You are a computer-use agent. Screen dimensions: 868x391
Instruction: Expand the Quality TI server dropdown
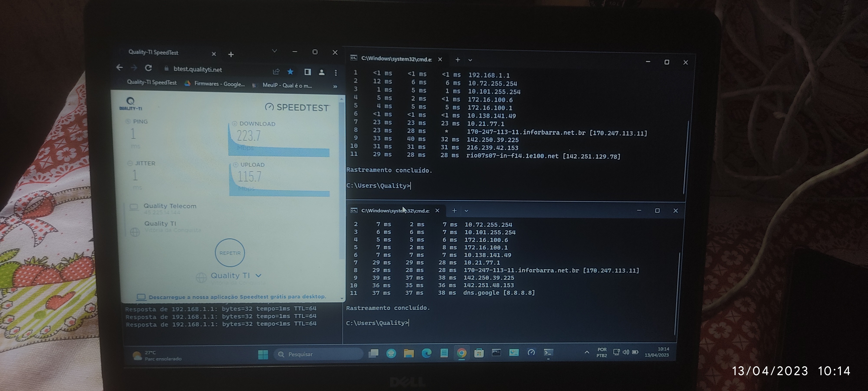coord(258,276)
